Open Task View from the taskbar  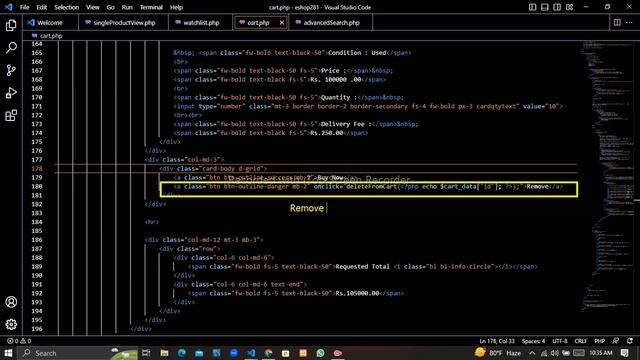[x=146, y=353]
